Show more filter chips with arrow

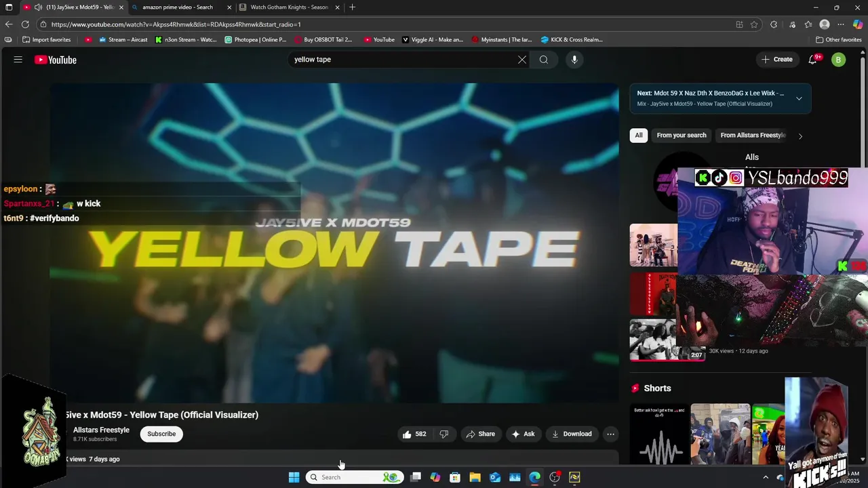coord(800,136)
